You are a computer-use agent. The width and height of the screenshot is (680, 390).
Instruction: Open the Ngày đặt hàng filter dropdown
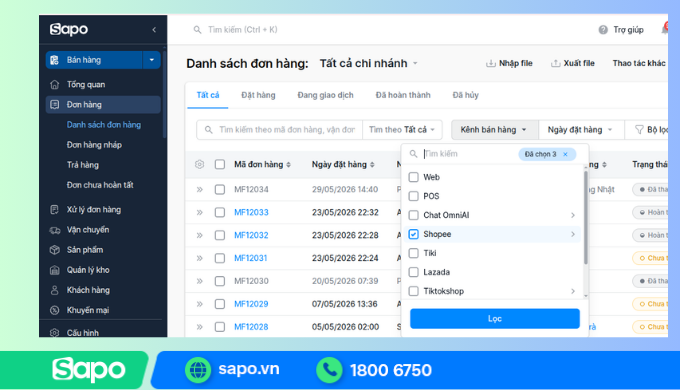[x=581, y=130]
